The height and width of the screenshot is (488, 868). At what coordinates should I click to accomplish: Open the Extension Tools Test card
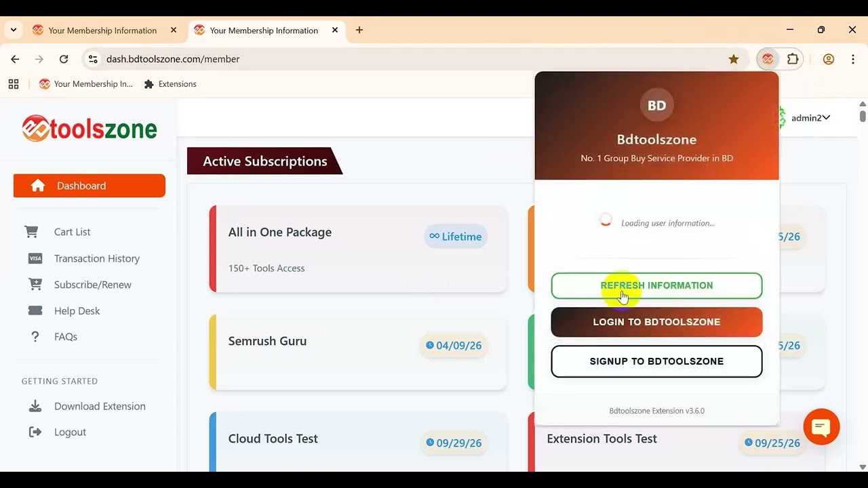[677, 442]
